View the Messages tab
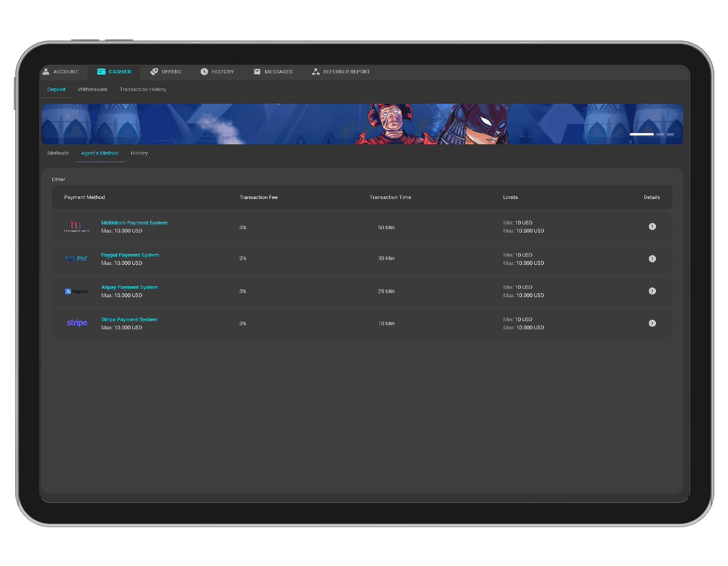728x566 pixels. 273,72
